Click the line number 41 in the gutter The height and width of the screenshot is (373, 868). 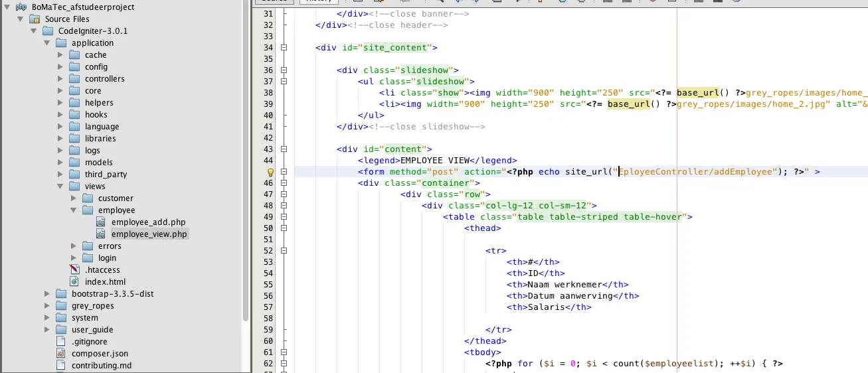click(x=268, y=127)
